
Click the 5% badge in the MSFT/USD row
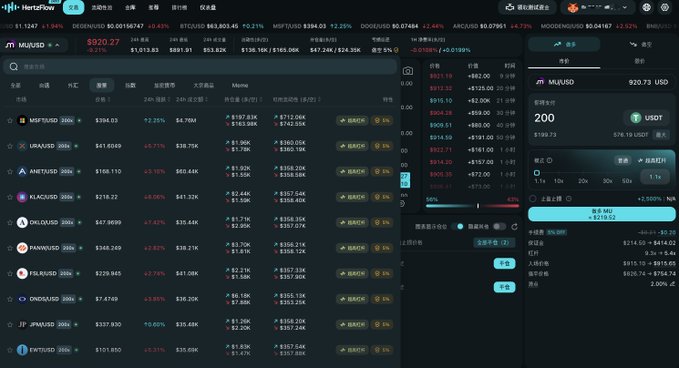click(382, 120)
